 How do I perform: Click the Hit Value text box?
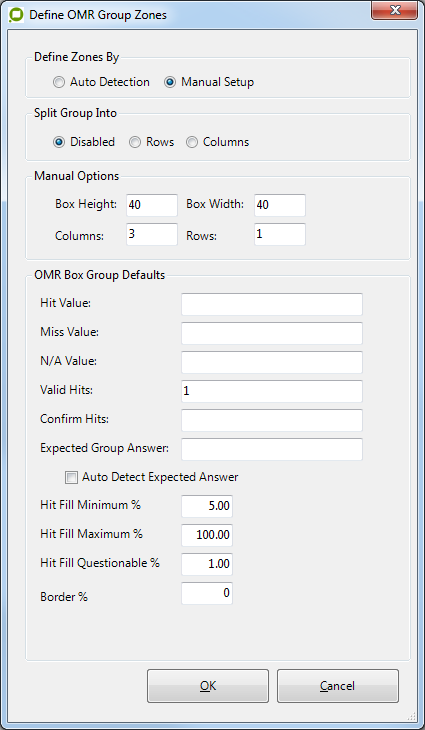point(272,304)
